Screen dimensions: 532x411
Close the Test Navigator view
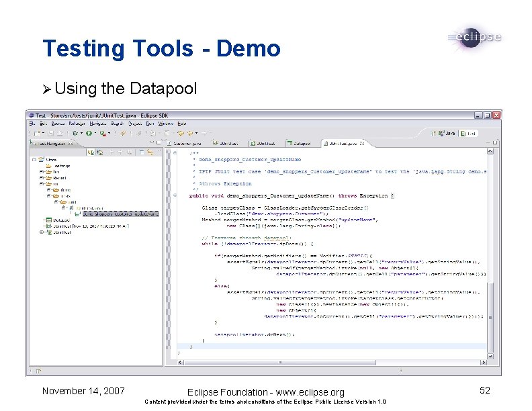tap(71, 143)
